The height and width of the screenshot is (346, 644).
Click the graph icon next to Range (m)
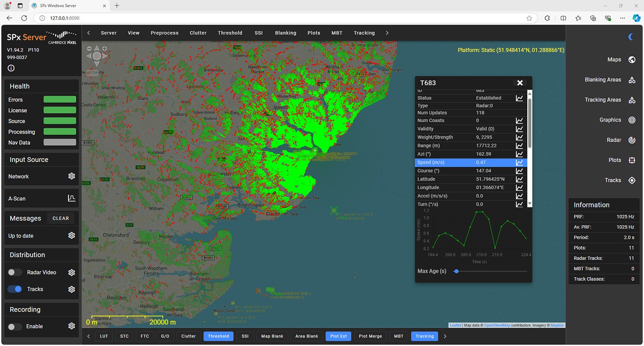(x=519, y=145)
